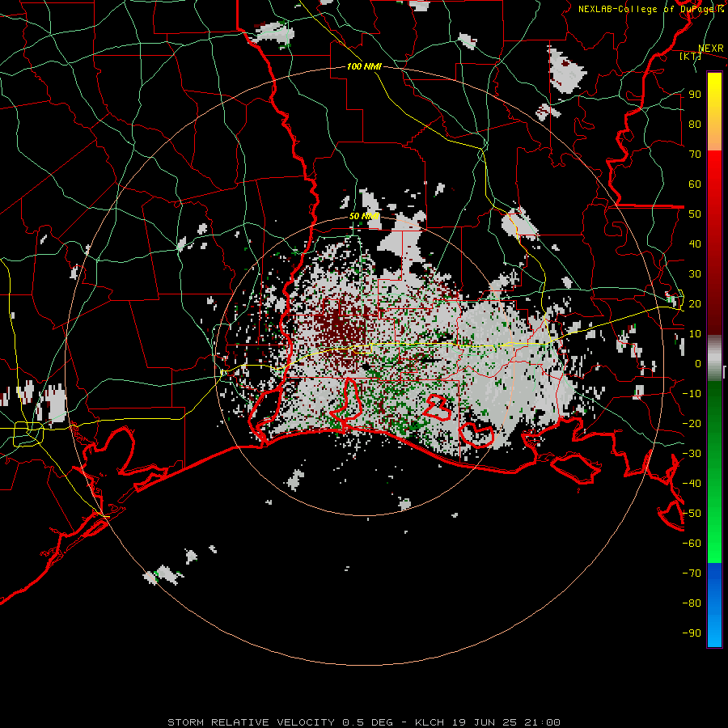
Task: Click the "21:00" time stamp
Action: (x=542, y=722)
